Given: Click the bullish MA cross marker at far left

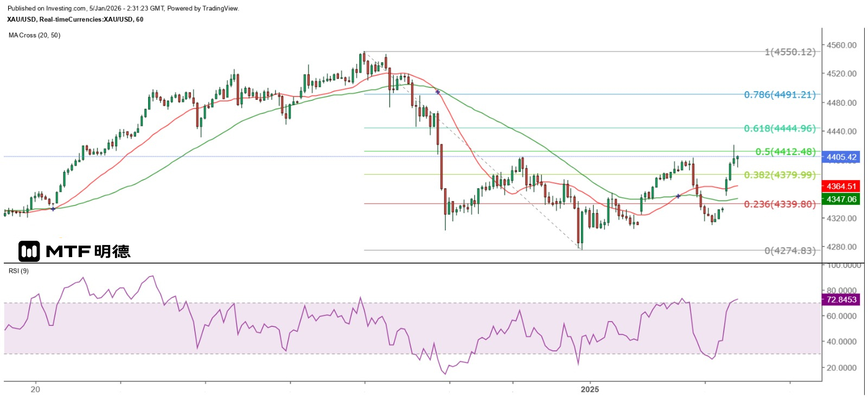Looking at the screenshot, I should (53, 209).
